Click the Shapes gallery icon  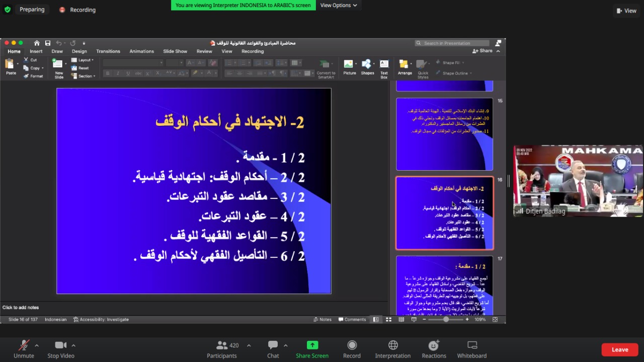coord(366,64)
